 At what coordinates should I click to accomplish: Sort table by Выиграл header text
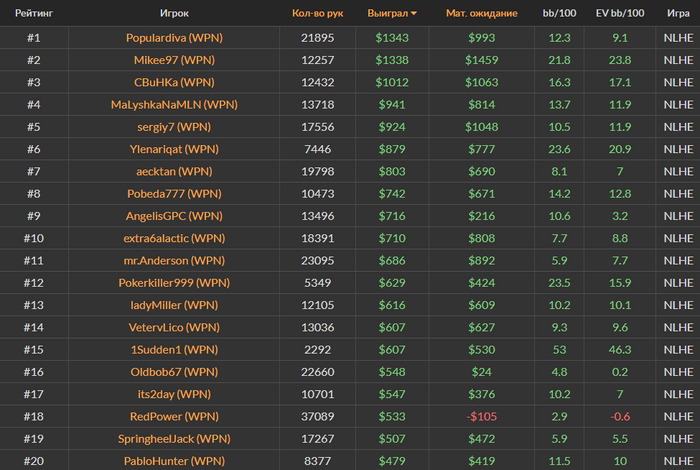pos(388,13)
